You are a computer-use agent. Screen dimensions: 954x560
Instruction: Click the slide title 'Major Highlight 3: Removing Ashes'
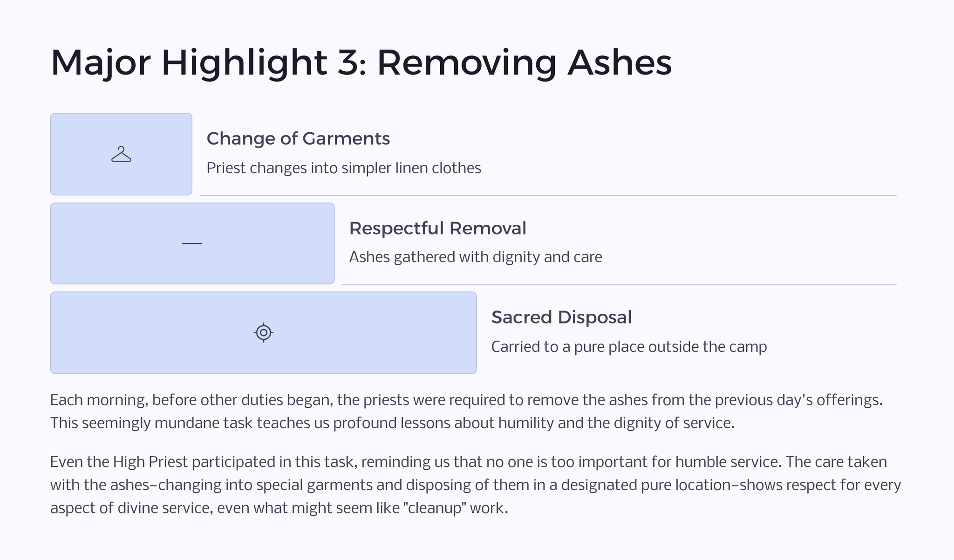click(x=361, y=62)
